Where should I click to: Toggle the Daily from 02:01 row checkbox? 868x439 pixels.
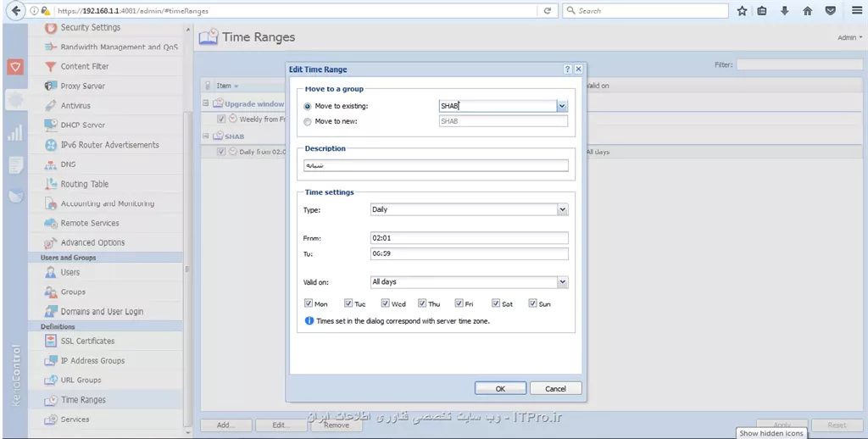tap(221, 152)
